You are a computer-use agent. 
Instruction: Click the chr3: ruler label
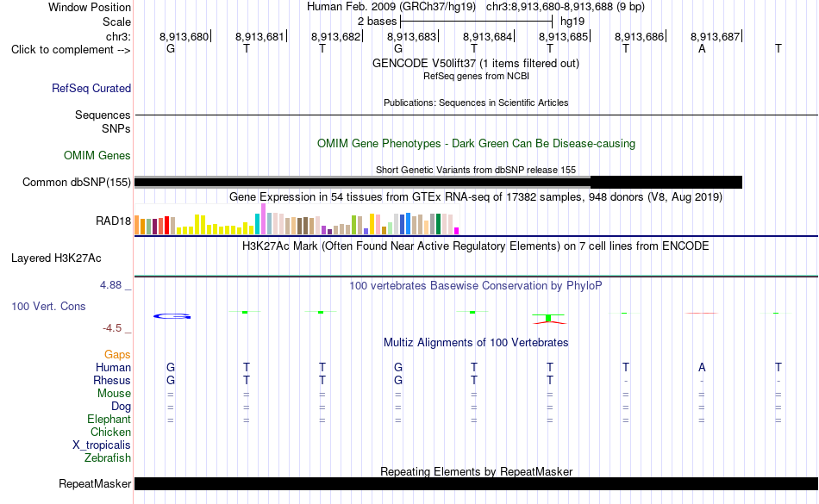coord(119,36)
